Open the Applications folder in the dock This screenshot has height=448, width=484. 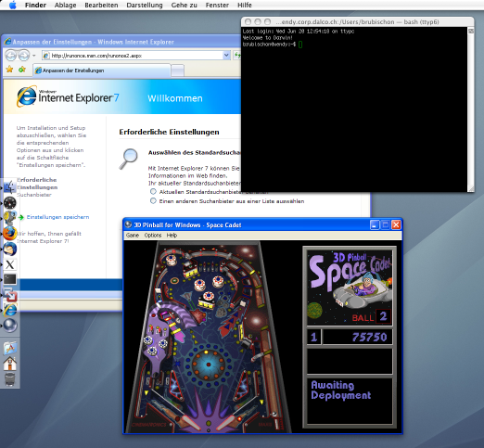click(10, 348)
